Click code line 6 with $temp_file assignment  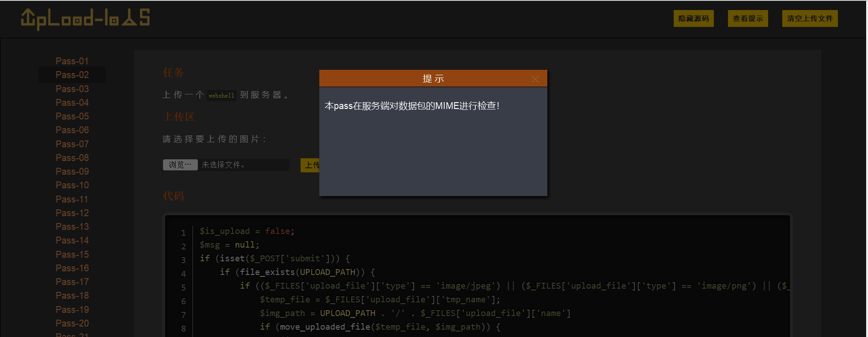click(380, 300)
